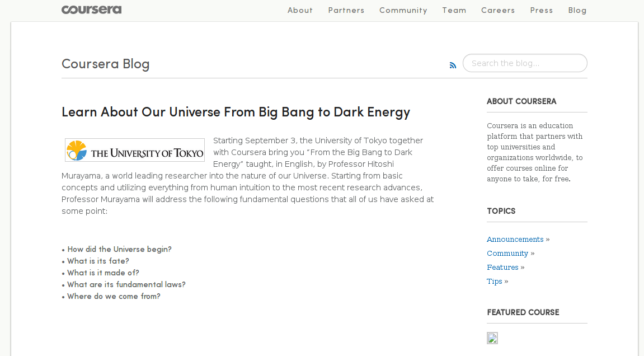Go to Partners in the top navigation

(346, 10)
